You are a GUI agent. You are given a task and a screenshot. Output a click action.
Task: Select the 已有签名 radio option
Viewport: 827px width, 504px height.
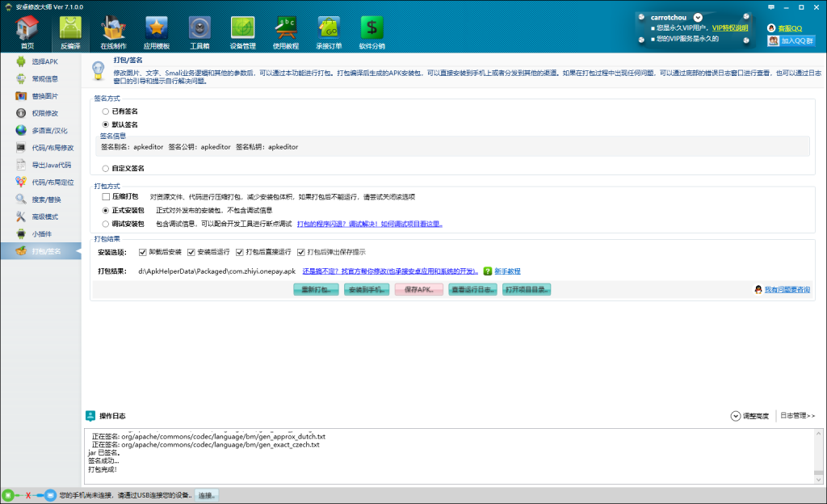tap(106, 111)
